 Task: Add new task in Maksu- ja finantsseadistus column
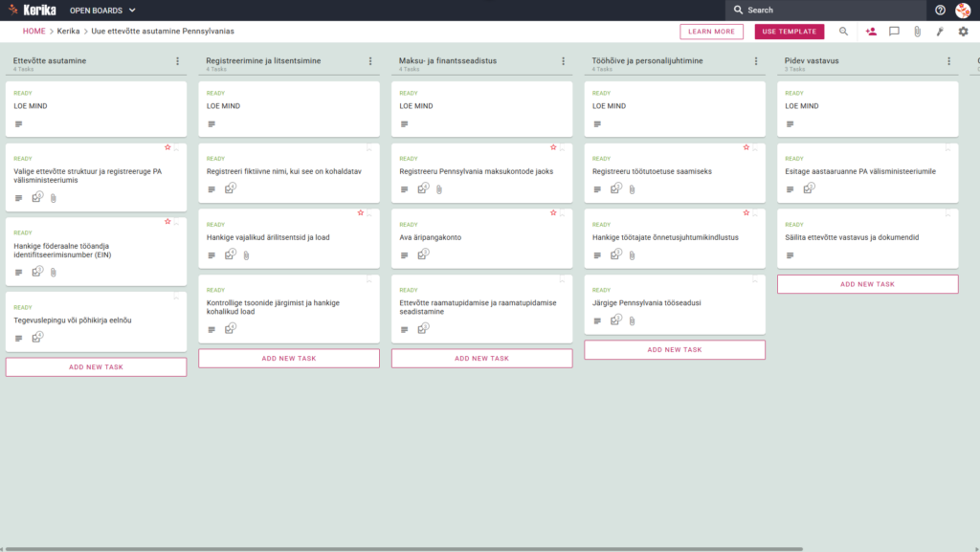482,359
